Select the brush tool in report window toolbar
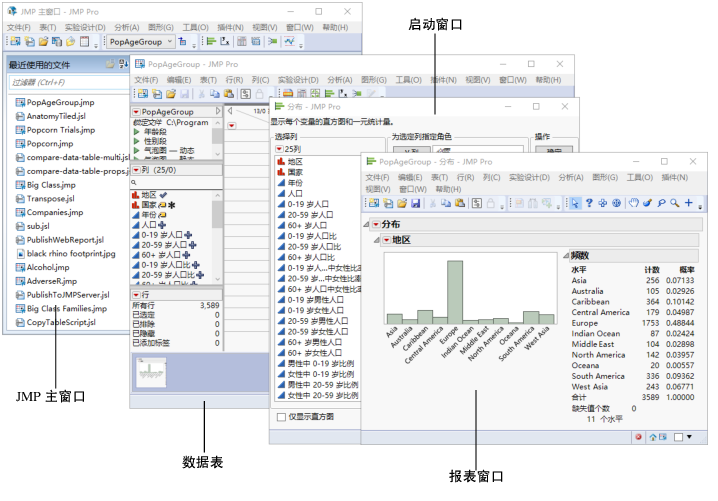This screenshot has width=718, height=501. click(x=647, y=203)
